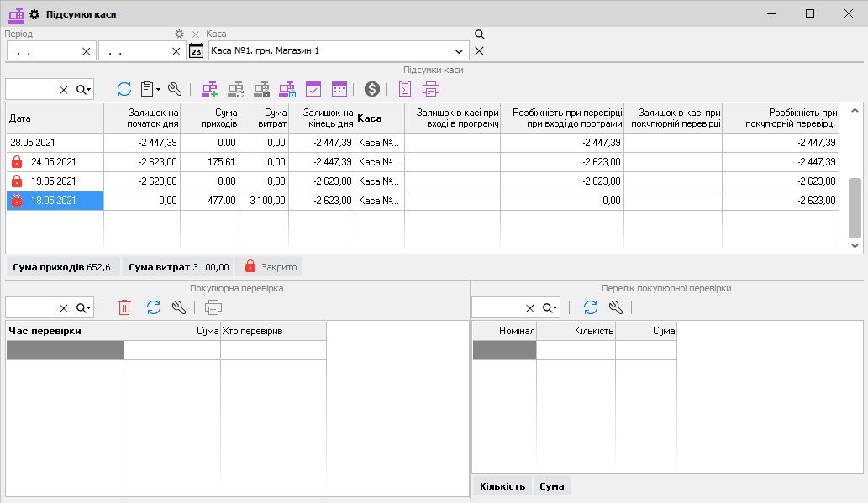Open the search options dropdown in the cash totals toolbar
Screen dimensions: 868x503
83,90
